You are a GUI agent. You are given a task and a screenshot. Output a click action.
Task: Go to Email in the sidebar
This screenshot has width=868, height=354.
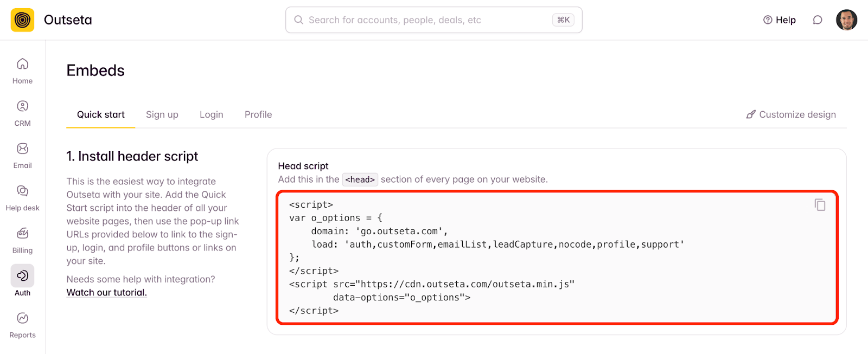[22, 156]
